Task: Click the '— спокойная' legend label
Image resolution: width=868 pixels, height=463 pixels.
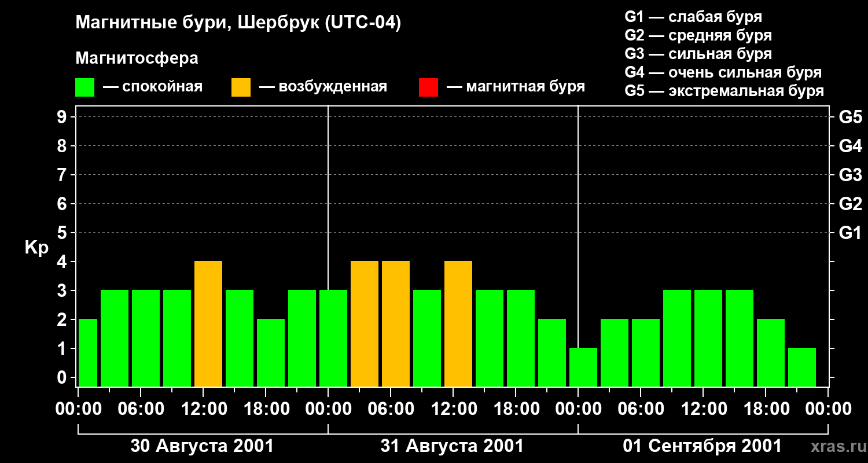Action: pos(153,87)
